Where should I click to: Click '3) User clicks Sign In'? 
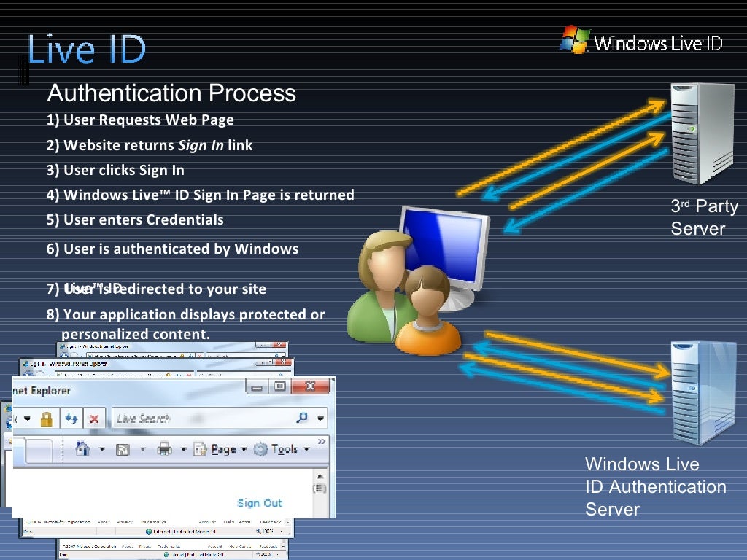tap(115, 170)
